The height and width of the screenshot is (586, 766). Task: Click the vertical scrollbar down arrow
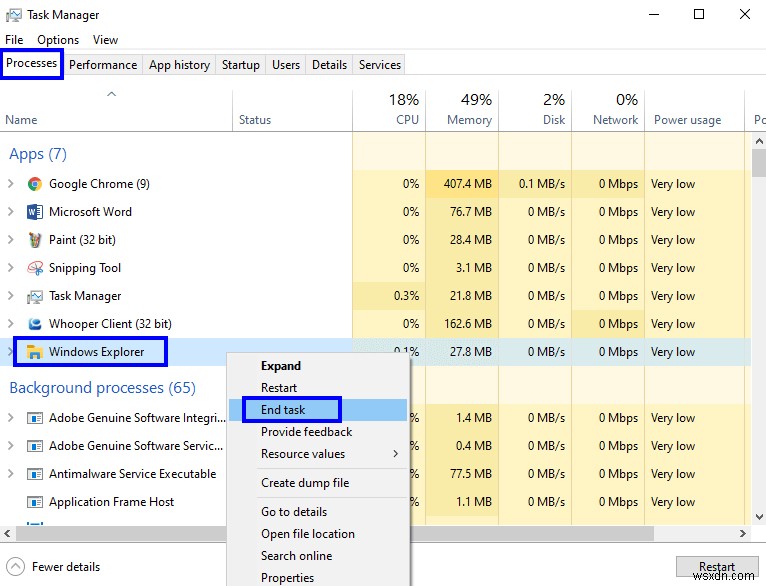pyautogui.click(x=759, y=517)
